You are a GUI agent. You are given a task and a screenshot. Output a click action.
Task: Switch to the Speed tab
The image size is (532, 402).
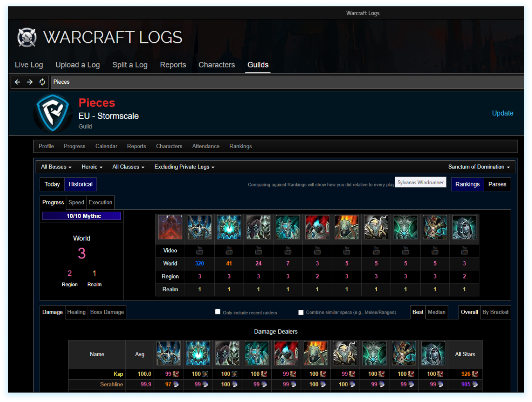76,202
